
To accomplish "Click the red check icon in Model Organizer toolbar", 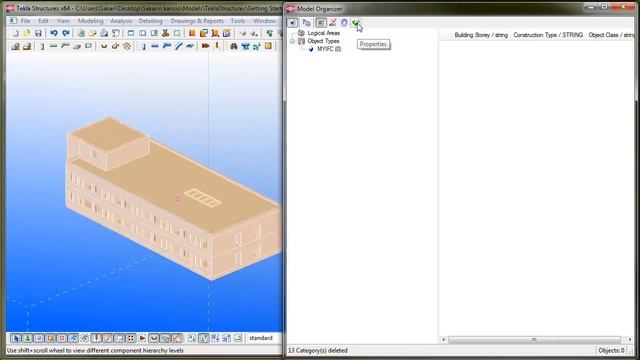I will point(333,23).
